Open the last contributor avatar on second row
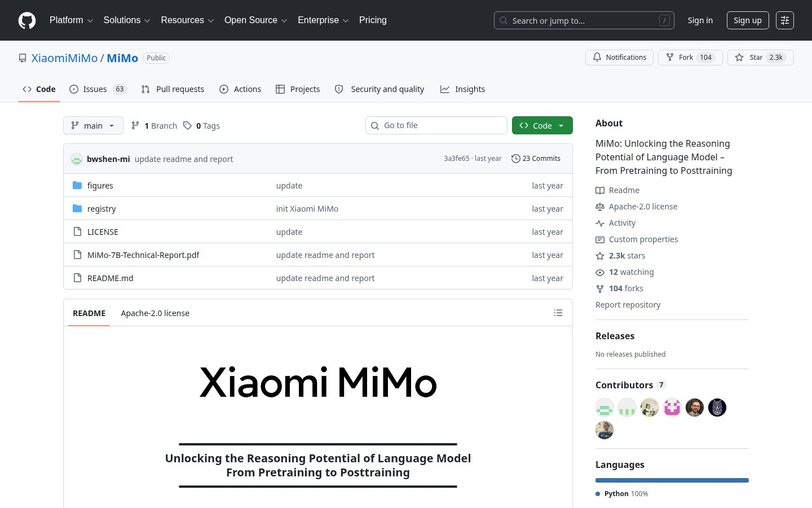 [x=604, y=430]
